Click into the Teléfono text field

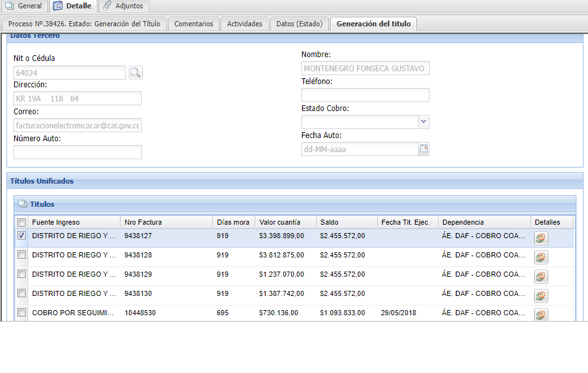pyautogui.click(x=365, y=95)
